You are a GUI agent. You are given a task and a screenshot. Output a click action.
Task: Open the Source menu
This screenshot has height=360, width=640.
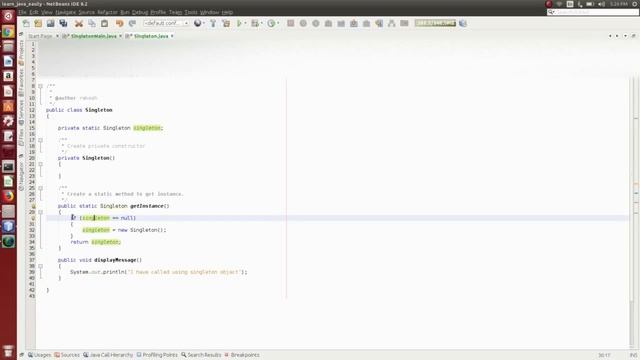[87, 12]
